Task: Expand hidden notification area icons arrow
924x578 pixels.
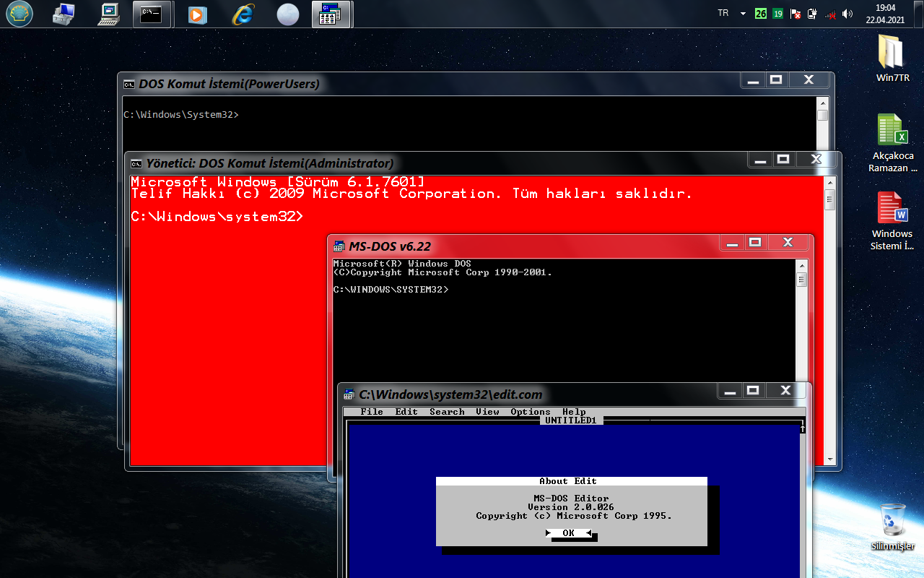Action: (x=744, y=14)
